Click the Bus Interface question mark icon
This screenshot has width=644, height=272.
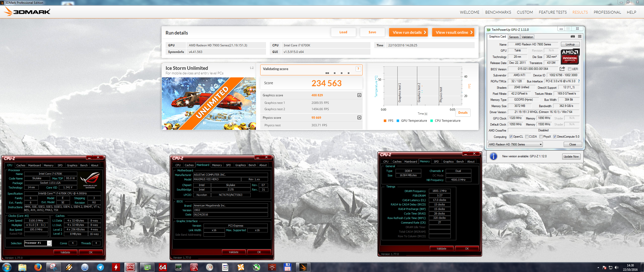[x=579, y=81]
